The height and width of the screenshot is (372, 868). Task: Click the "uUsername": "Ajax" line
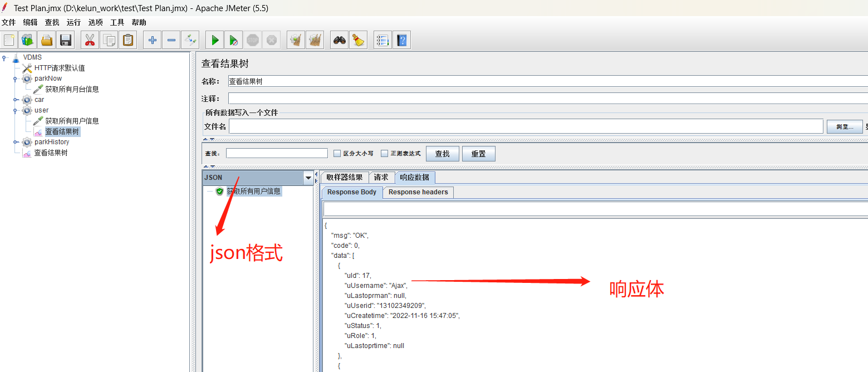(376, 286)
